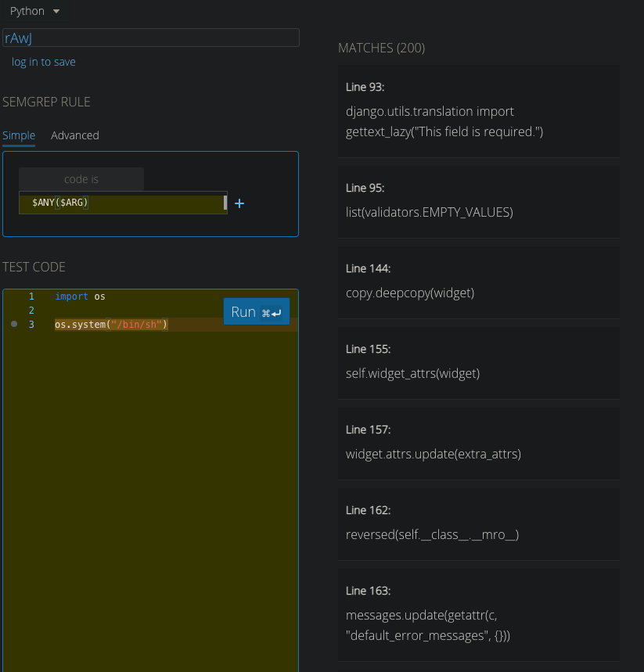Click the MATCHES (200) heading
644x672 pixels.
pos(382,48)
